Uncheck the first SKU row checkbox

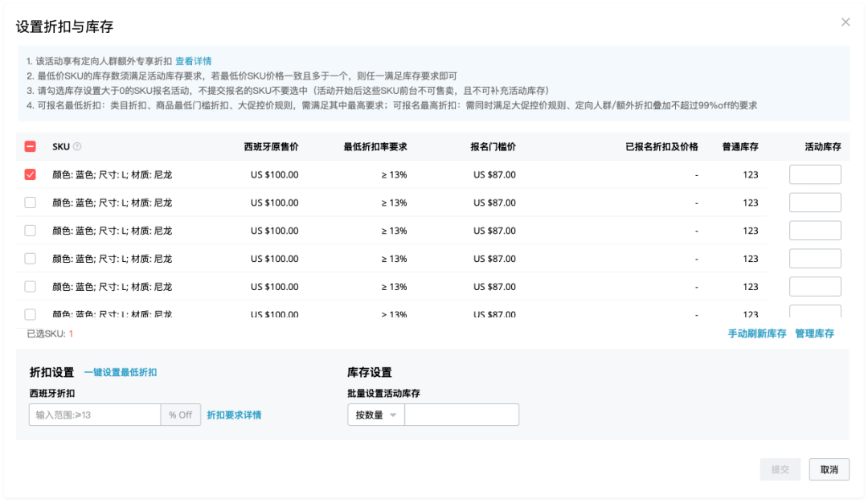[31, 174]
